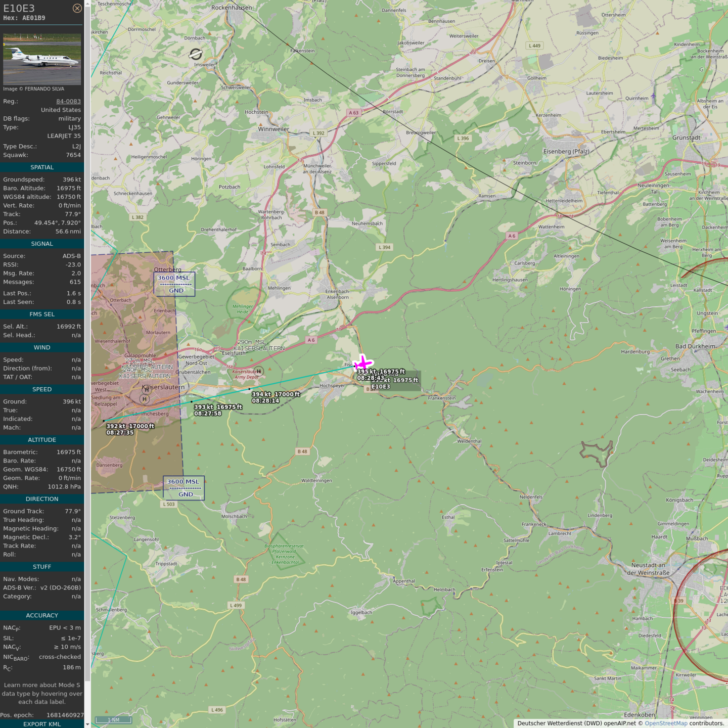Open the OpenStreetMap attribution link
The image size is (728, 728).
pyautogui.click(x=665, y=723)
